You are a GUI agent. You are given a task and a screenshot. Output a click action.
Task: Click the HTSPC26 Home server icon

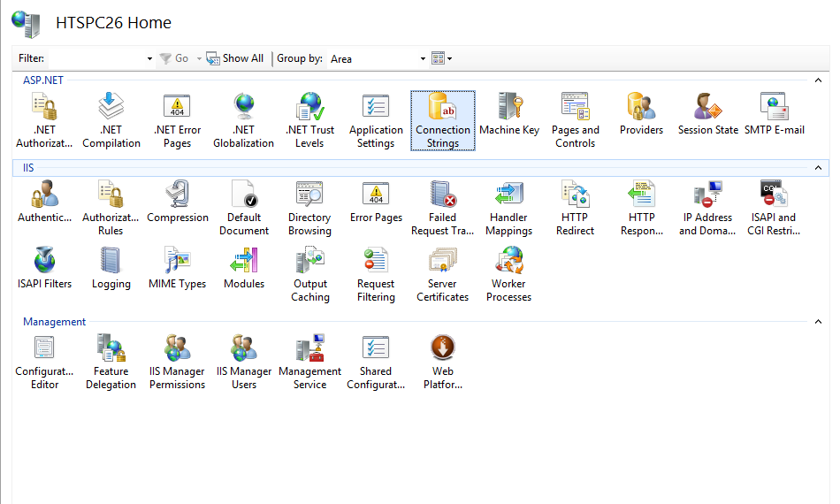pos(26,24)
